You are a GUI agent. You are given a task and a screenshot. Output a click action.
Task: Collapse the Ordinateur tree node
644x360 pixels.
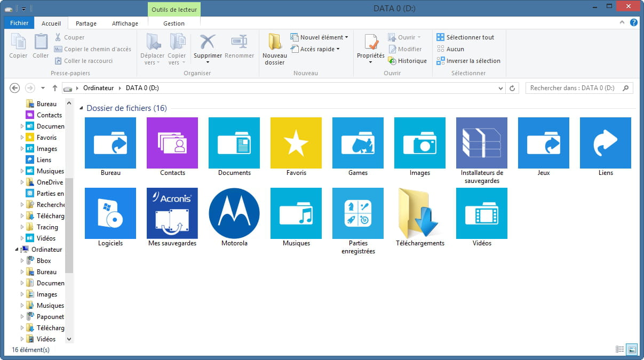coord(18,250)
